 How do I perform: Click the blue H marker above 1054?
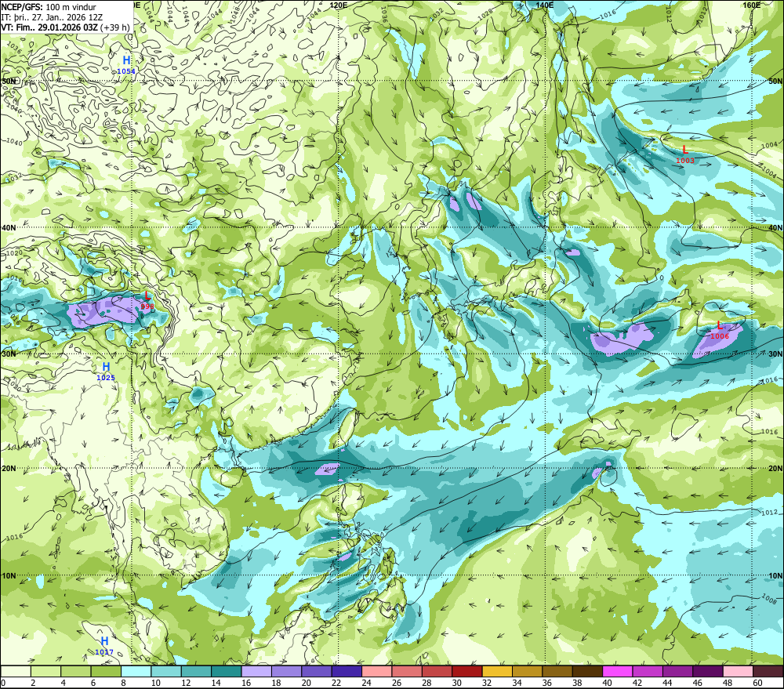point(126,60)
